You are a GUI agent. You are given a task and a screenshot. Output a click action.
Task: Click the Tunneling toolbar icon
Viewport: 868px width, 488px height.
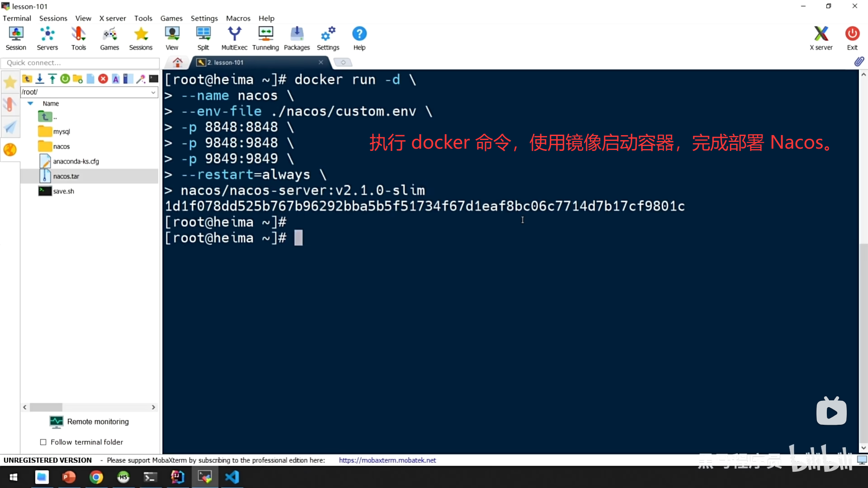click(265, 38)
